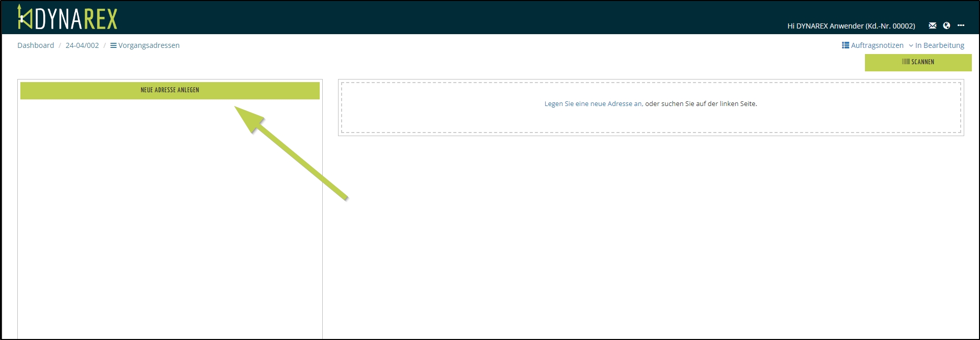Click the green arrow emblem of the logo

click(x=24, y=18)
